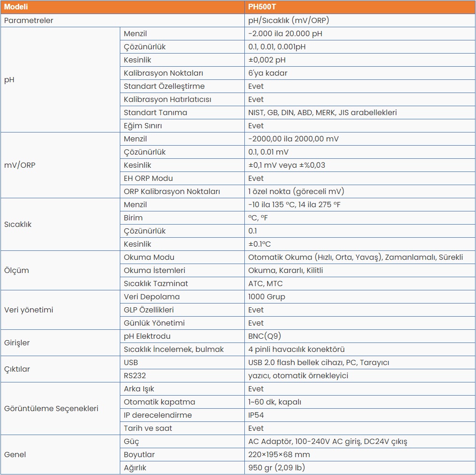The width and height of the screenshot is (476, 475).
Task: Select the 1 özel nokta value cell
Action: click(360, 192)
